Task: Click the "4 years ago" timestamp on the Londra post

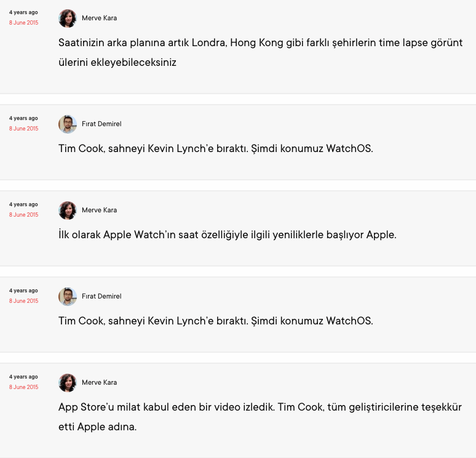Action: [23, 12]
